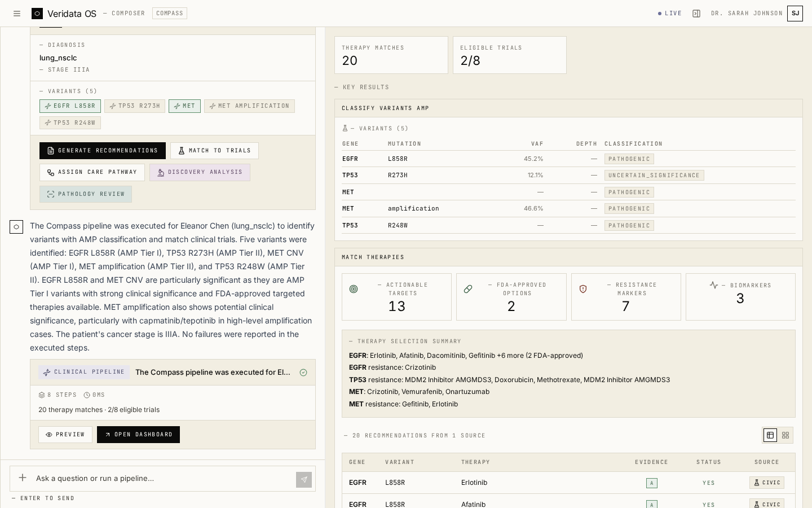Click the TP53 R248W table row
Screen dimensions: 812x508
click(568, 226)
